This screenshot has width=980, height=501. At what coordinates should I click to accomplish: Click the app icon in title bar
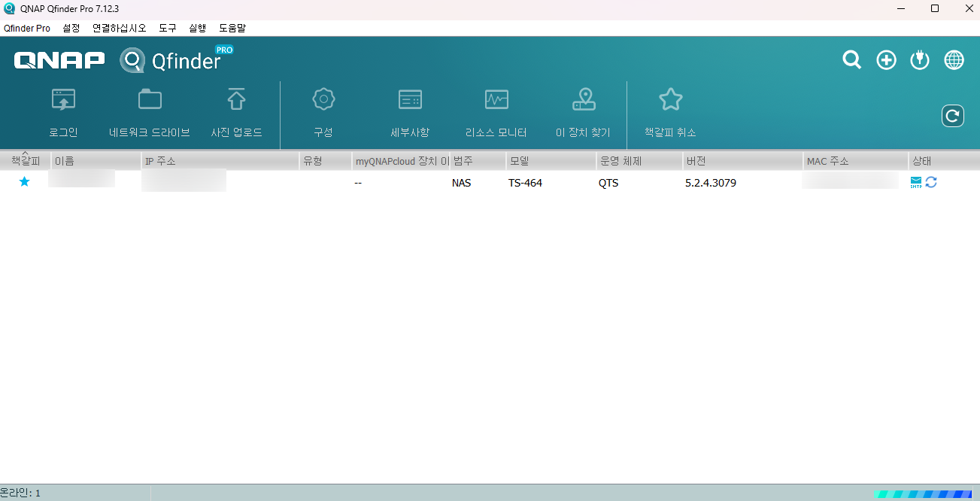pyautogui.click(x=9, y=9)
